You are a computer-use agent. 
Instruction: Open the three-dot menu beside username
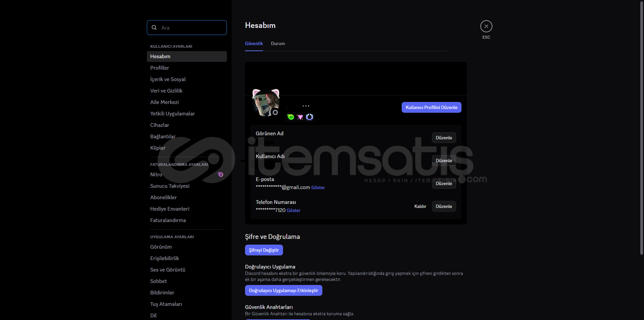click(306, 106)
